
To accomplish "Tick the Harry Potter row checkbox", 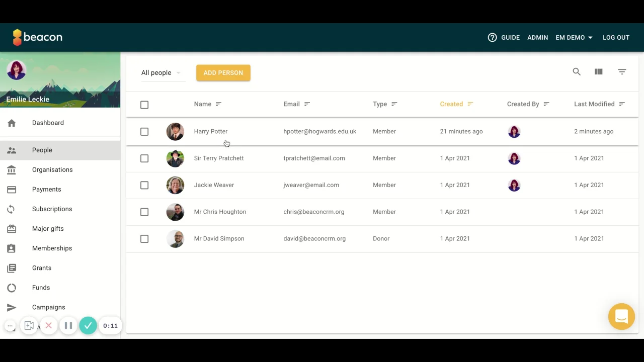I will [x=144, y=132].
